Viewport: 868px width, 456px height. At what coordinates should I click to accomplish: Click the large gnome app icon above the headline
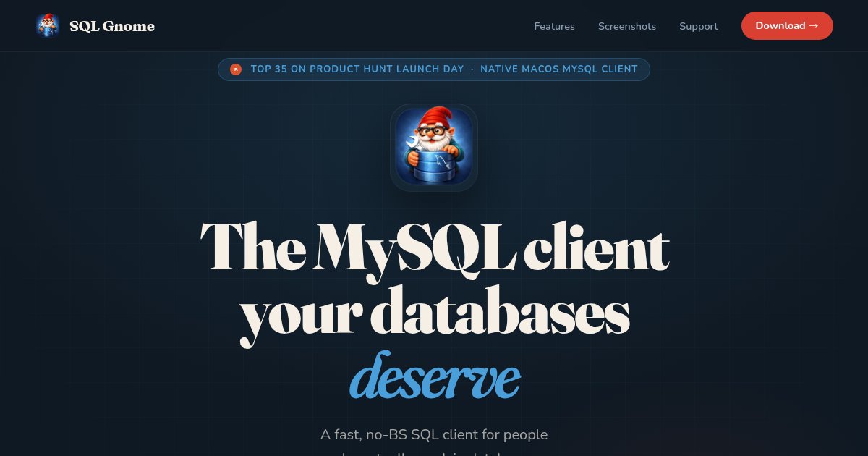coord(434,147)
